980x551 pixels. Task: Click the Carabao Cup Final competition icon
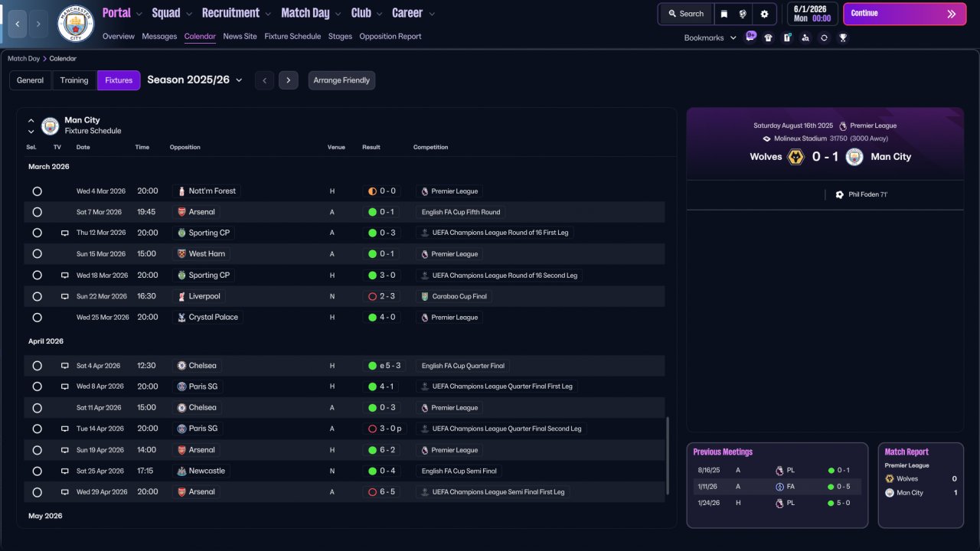425,296
